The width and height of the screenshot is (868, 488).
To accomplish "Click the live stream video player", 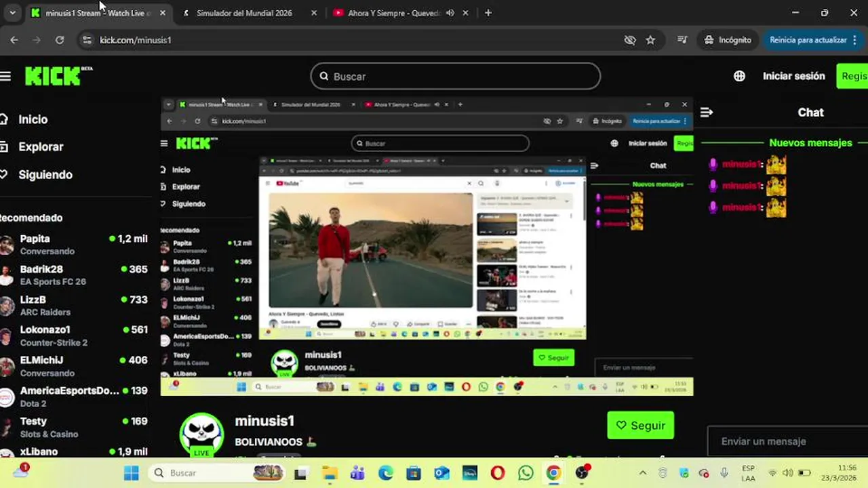I will click(427, 247).
